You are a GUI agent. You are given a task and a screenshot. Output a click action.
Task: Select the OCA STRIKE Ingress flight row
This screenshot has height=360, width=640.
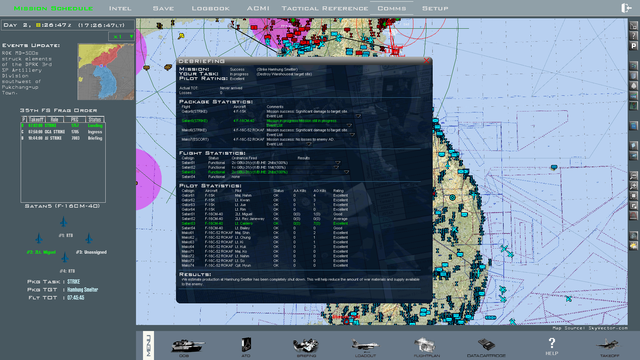(x=62, y=132)
